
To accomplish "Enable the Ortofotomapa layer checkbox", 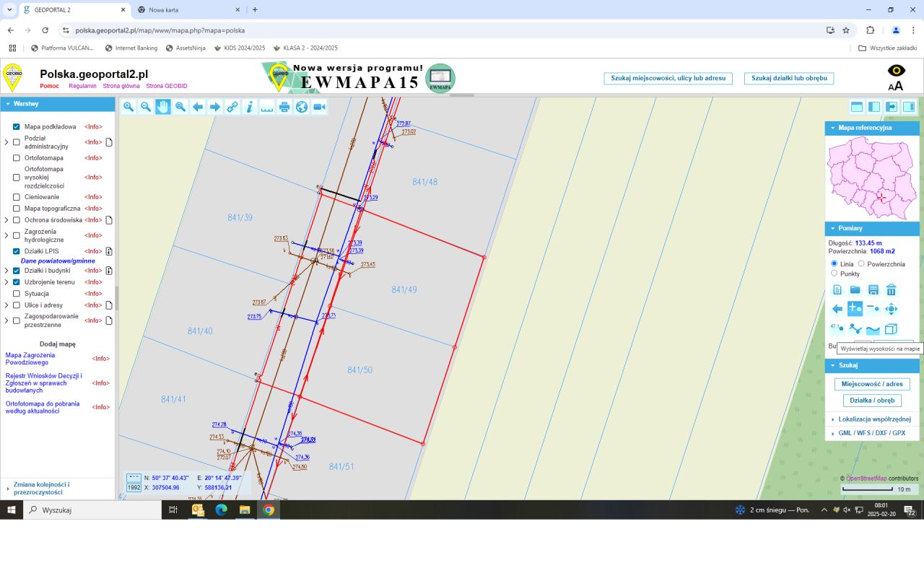I will 17,158.
